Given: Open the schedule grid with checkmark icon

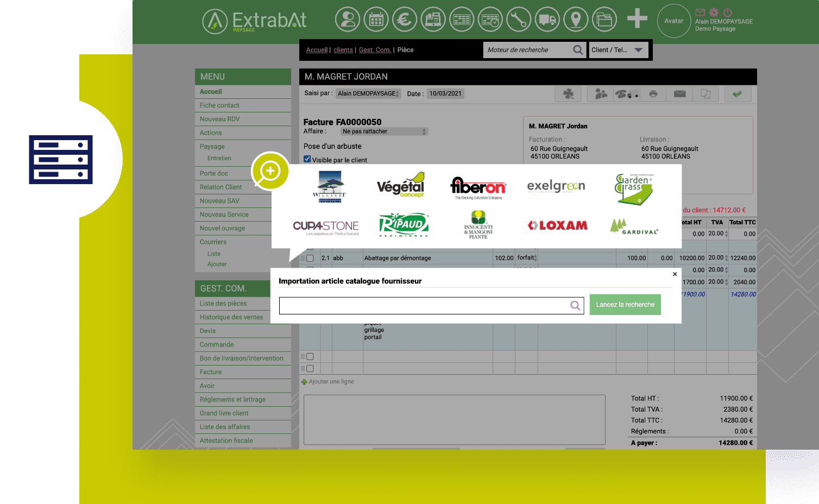Looking at the screenshot, I should click(x=490, y=19).
